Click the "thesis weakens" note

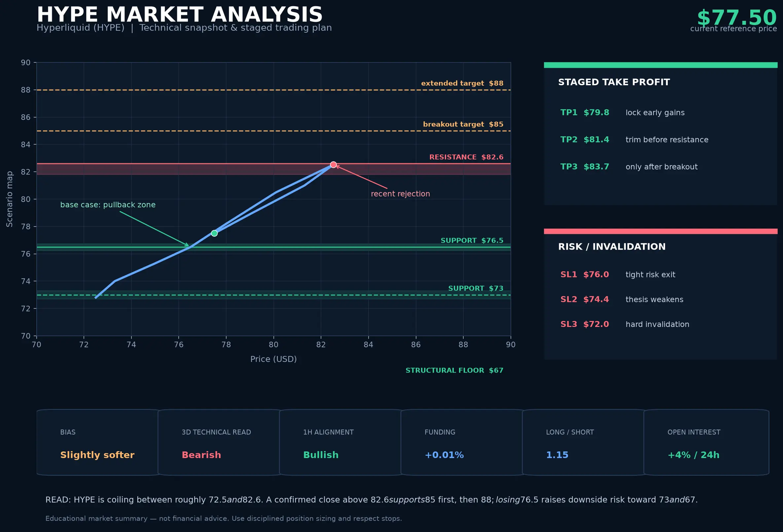pyautogui.click(x=655, y=300)
